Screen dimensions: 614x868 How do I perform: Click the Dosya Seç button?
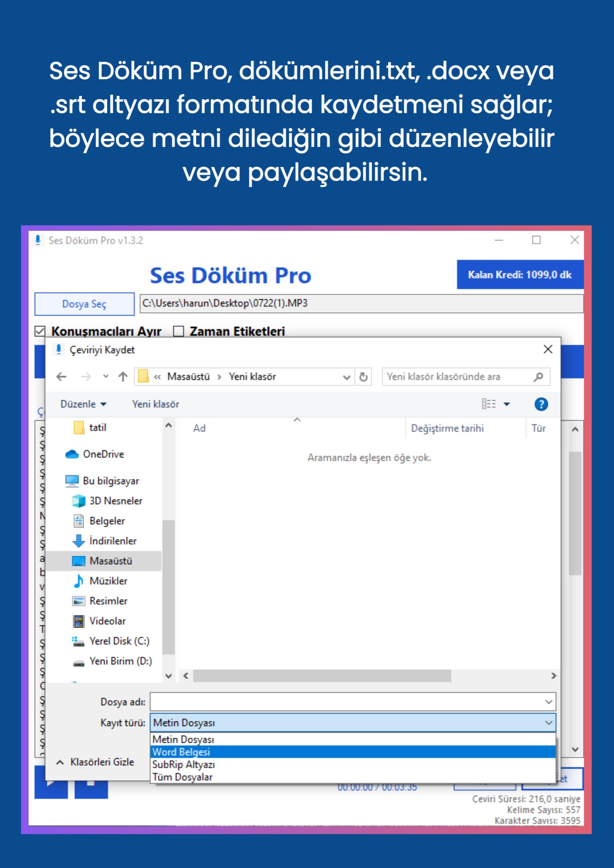pyautogui.click(x=84, y=304)
